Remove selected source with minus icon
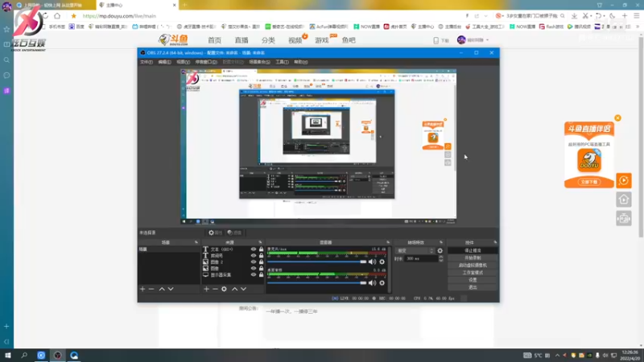The height and width of the screenshot is (362, 644). (215, 289)
